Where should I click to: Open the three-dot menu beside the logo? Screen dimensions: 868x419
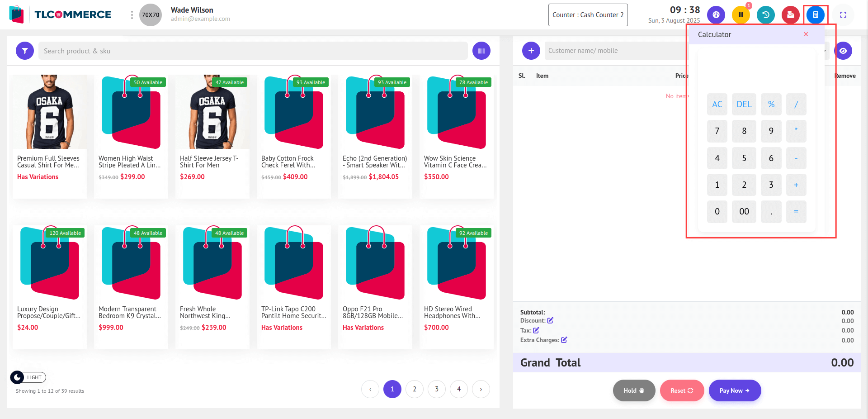coord(132,15)
